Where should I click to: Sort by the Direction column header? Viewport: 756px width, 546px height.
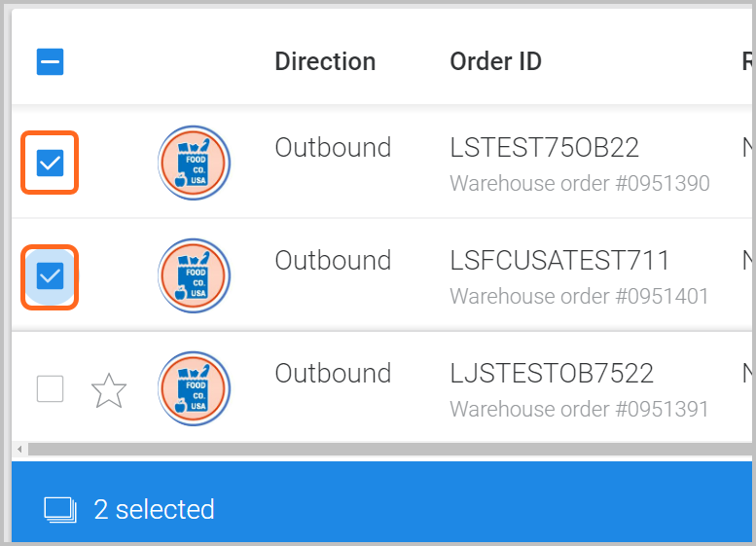point(325,61)
